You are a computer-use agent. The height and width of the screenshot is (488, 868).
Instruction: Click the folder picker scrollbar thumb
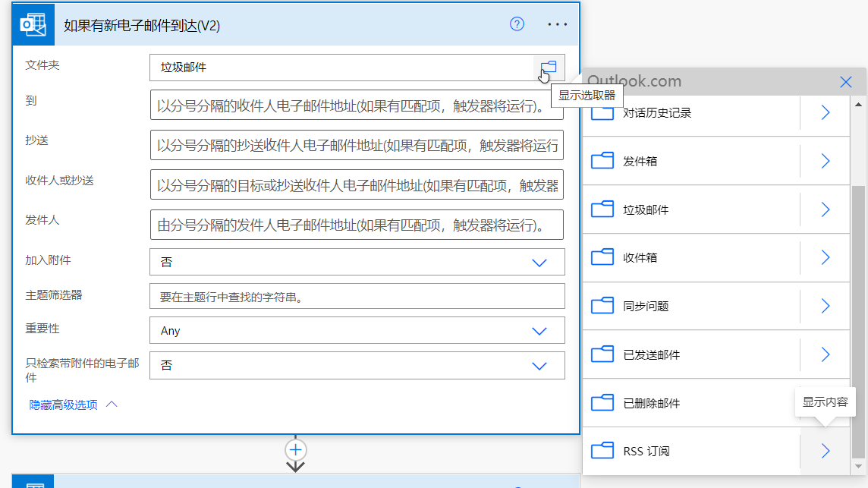tap(858, 321)
